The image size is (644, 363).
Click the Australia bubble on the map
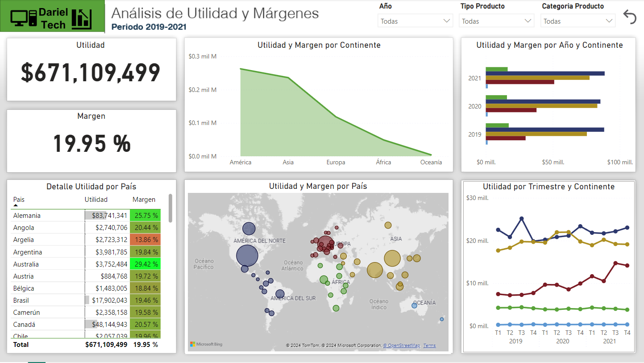(414, 305)
